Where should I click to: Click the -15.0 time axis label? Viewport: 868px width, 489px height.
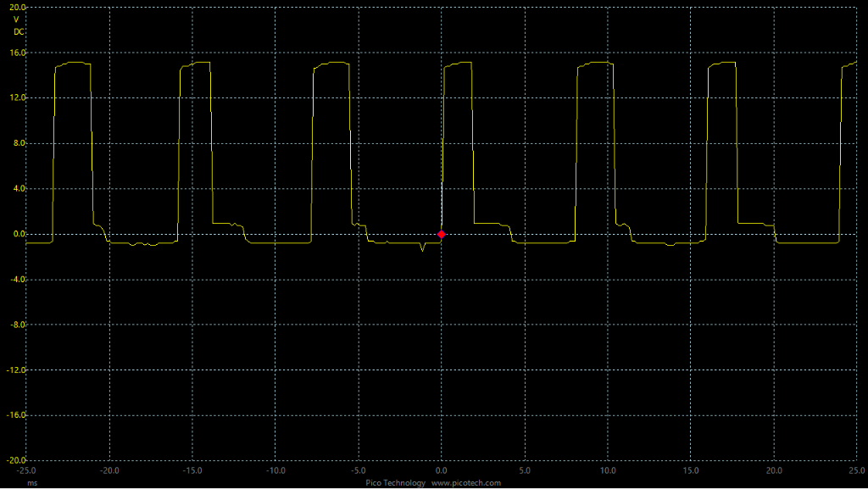(192, 470)
